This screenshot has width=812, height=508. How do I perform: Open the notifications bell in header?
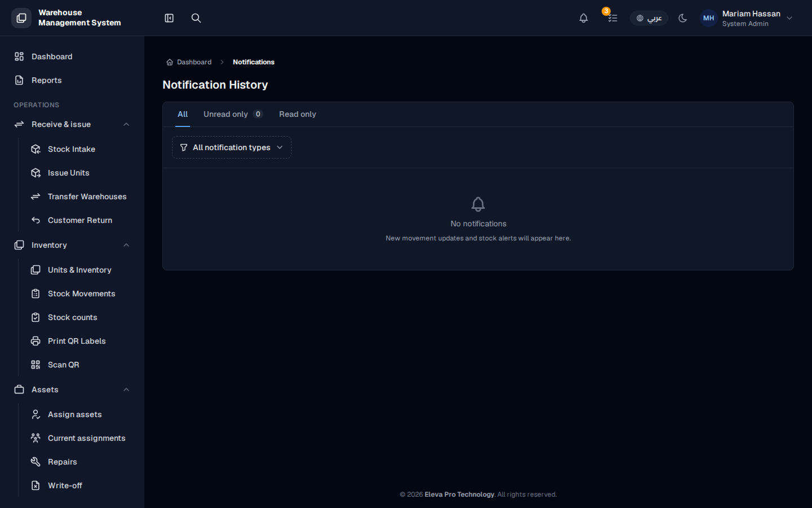point(584,18)
